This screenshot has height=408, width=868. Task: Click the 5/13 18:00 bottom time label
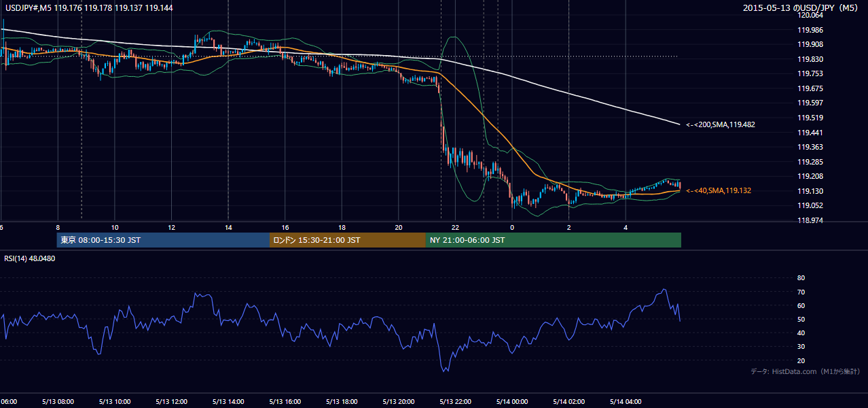341,401
